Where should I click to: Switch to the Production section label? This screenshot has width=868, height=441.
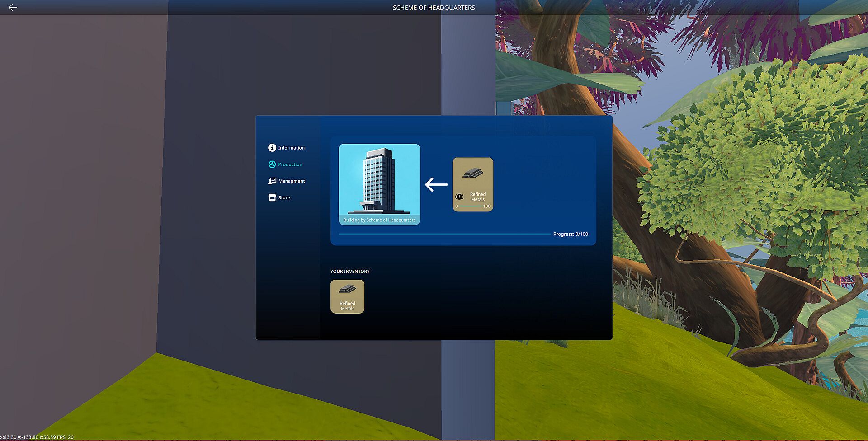290,164
